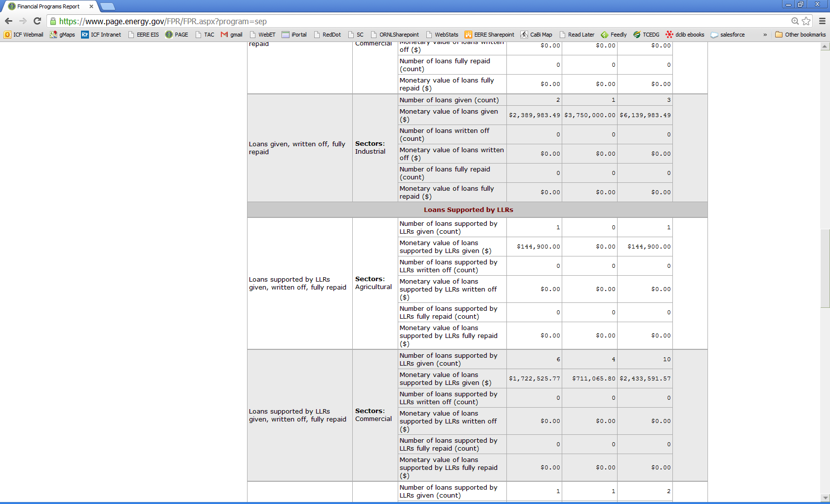Click Loans given, written off, fully repaid Industrial
The width and height of the screenshot is (830, 504).
pos(297,148)
